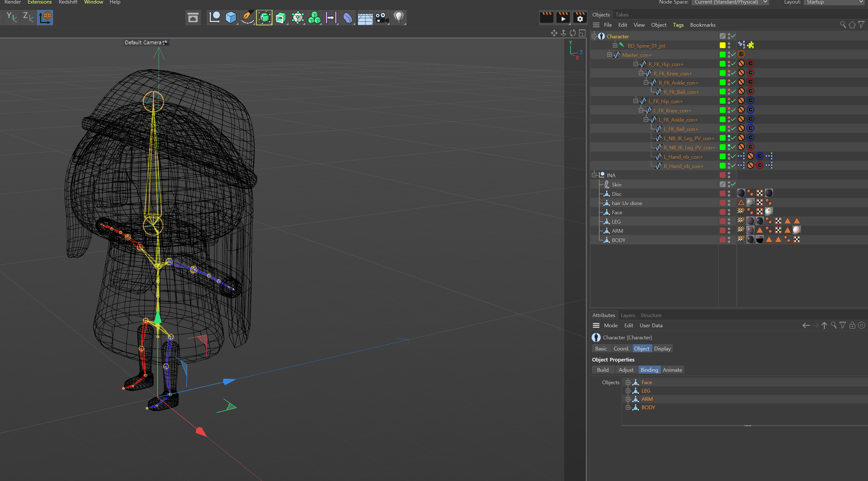Click the Render View clapperboard icon
This screenshot has width=868, height=481.
pyautogui.click(x=546, y=18)
